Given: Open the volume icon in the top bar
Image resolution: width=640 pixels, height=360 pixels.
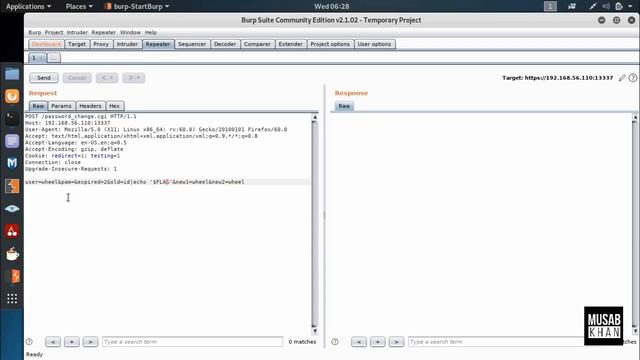Looking at the screenshot, I should tap(606, 6).
